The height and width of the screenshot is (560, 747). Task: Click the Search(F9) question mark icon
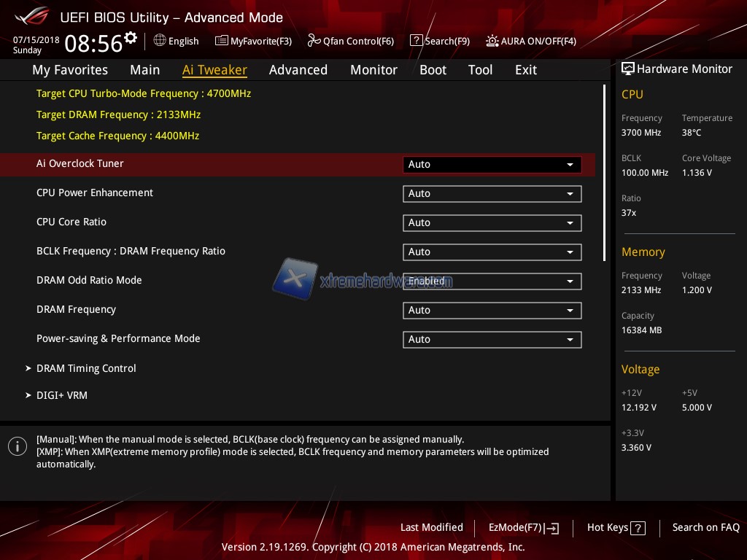(x=416, y=41)
